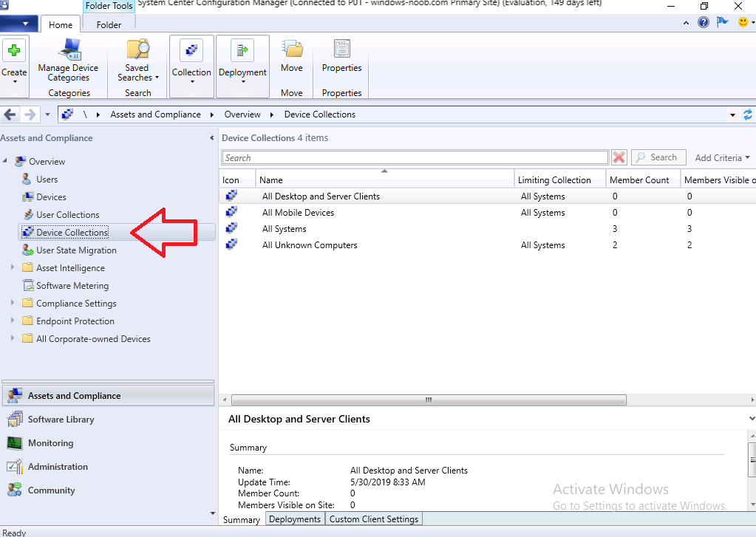756x537 pixels.
Task: Click the Deployment ribbon icon
Action: point(242,50)
